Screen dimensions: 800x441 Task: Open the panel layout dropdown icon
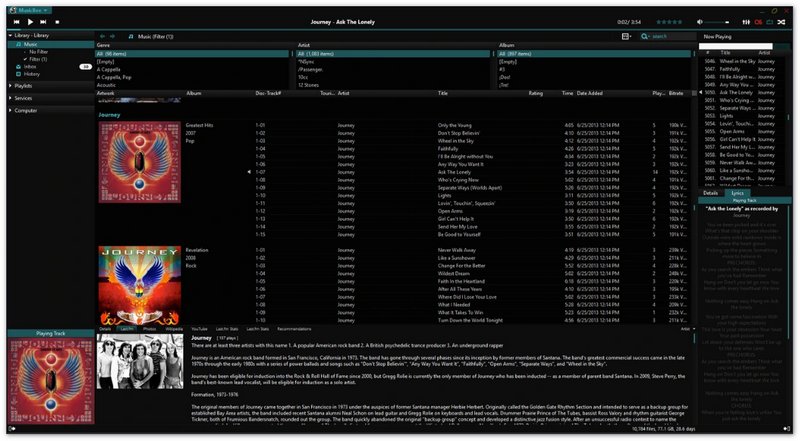point(627,36)
